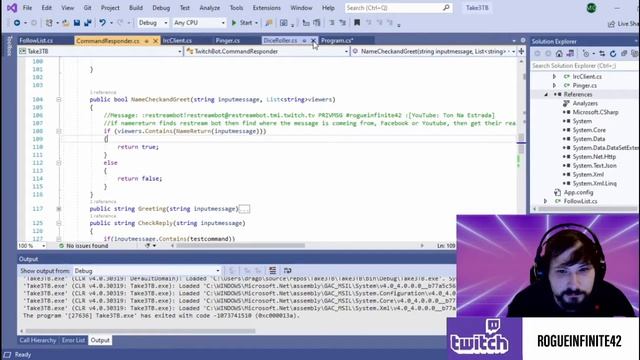Switch to the FollowList.cs tab

tap(36, 40)
